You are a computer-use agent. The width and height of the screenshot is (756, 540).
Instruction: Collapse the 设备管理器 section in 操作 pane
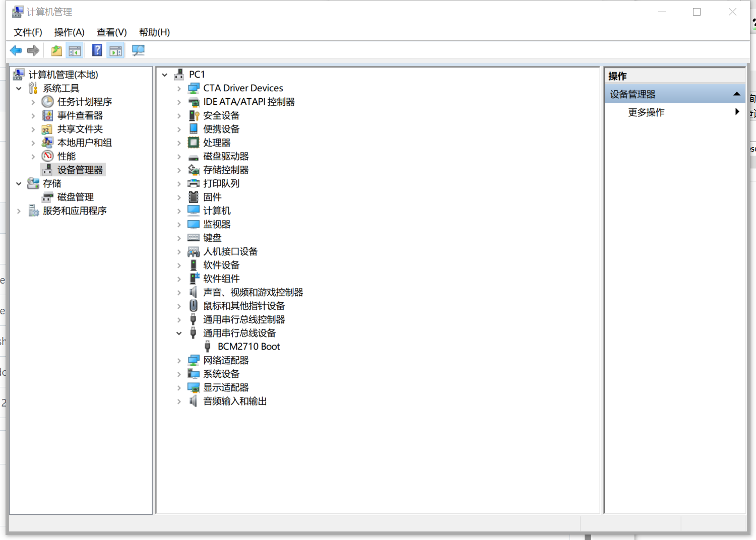pyautogui.click(x=736, y=94)
